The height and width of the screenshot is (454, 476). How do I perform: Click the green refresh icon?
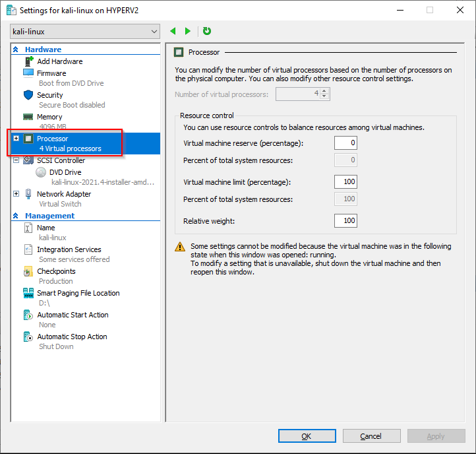(207, 31)
